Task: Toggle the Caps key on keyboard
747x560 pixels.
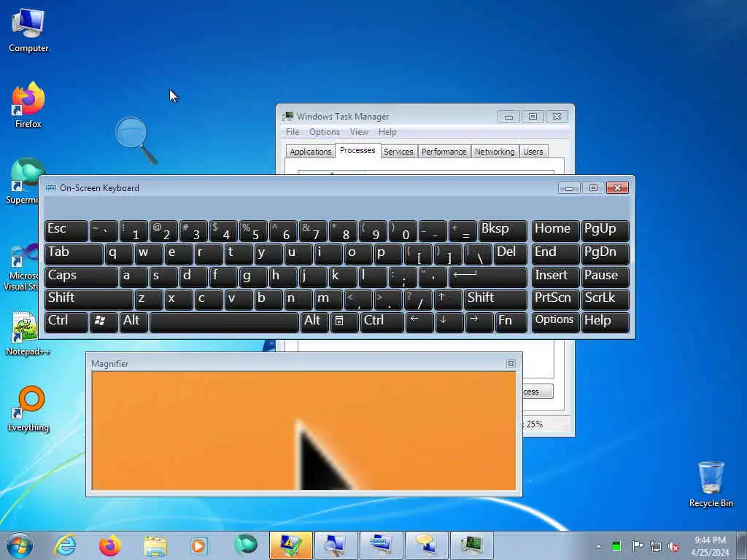Action: (81, 276)
